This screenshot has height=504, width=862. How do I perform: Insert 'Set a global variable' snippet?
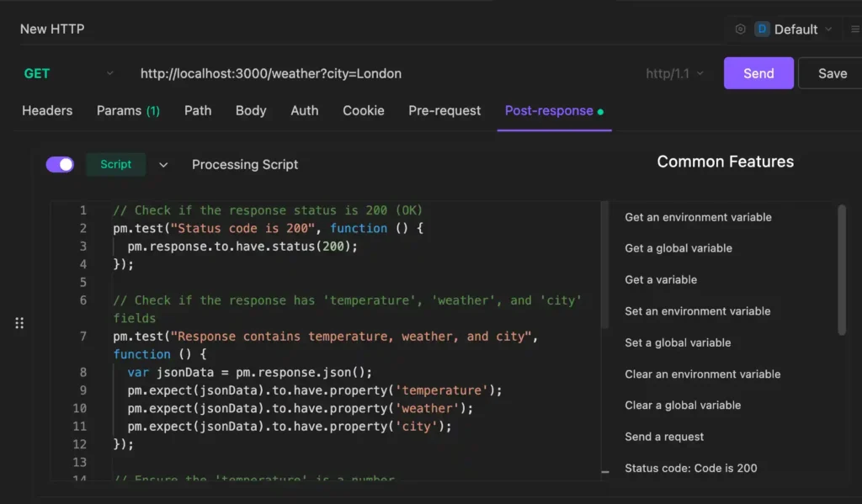click(678, 343)
